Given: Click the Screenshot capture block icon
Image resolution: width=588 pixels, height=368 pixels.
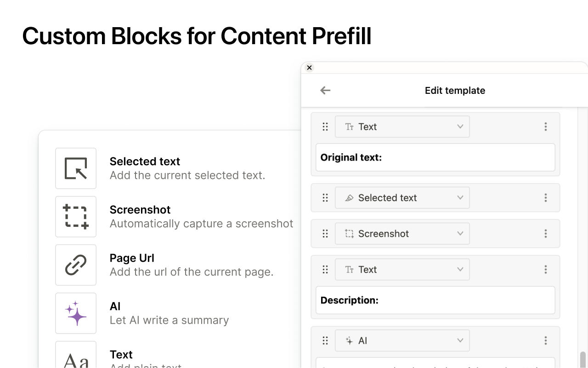Looking at the screenshot, I should point(76,217).
